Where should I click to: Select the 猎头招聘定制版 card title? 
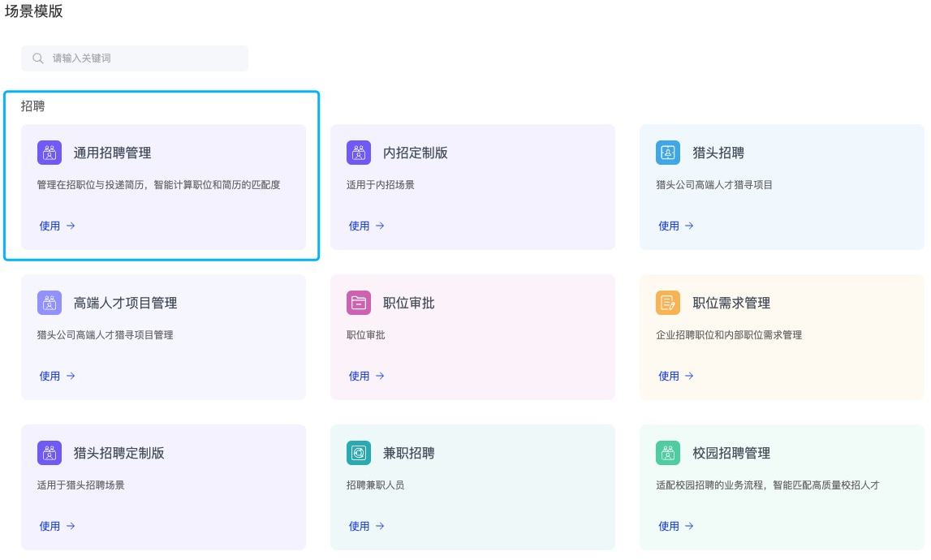119,453
